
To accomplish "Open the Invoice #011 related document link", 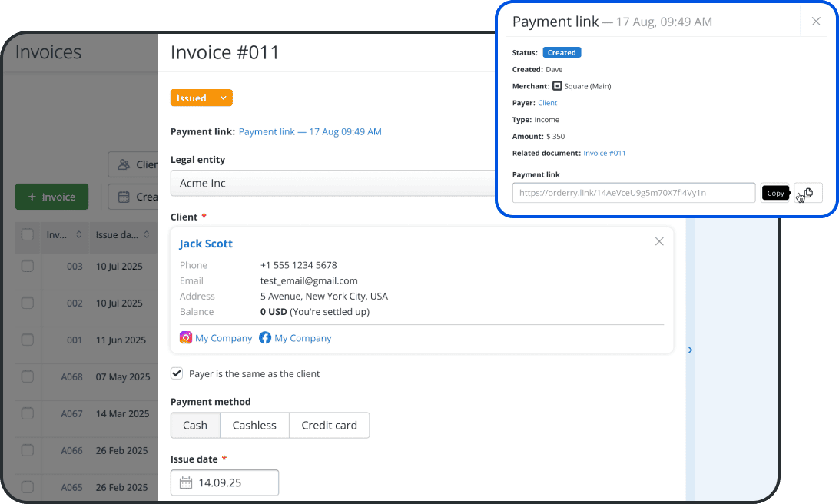I will click(x=605, y=153).
